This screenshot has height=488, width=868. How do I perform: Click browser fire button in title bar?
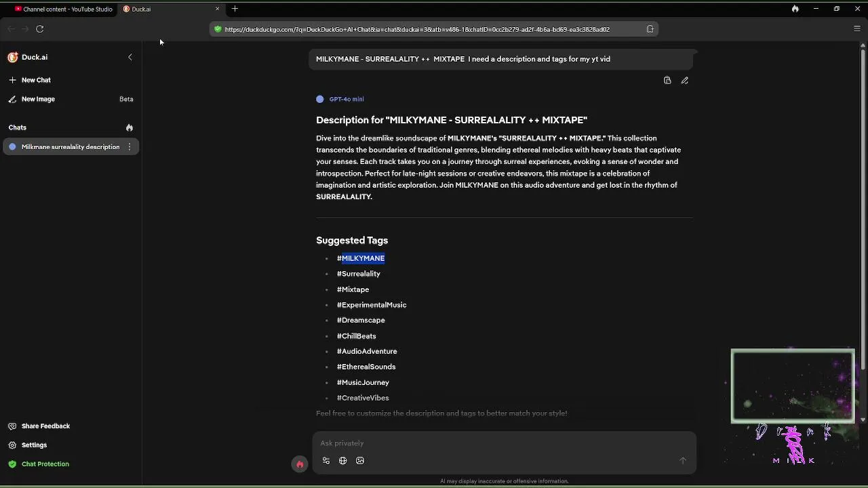coord(795,9)
